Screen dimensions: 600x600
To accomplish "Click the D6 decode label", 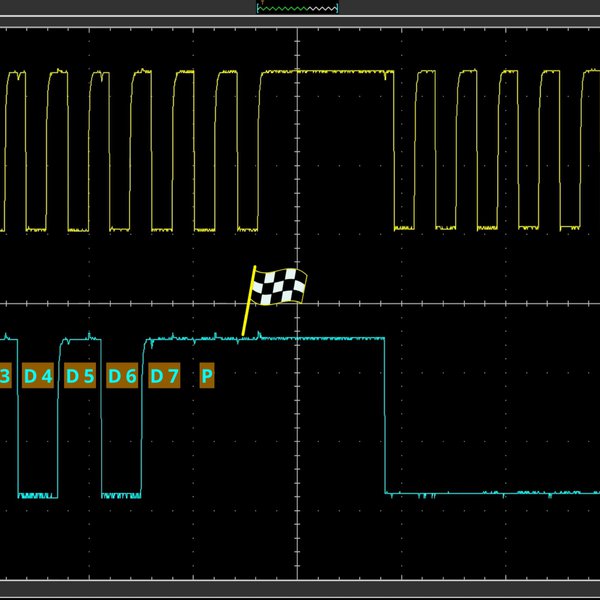I will point(122,376).
